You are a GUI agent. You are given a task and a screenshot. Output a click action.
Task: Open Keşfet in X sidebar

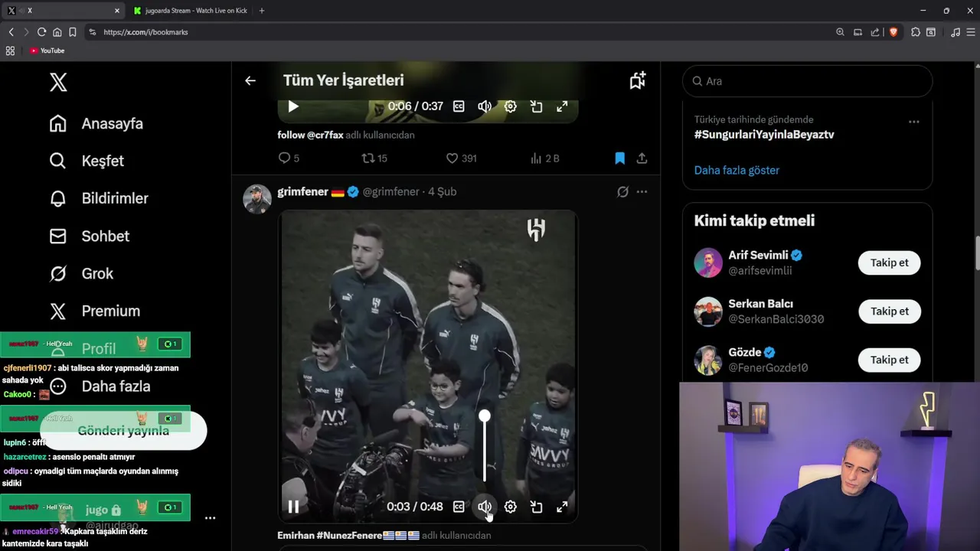(86, 161)
